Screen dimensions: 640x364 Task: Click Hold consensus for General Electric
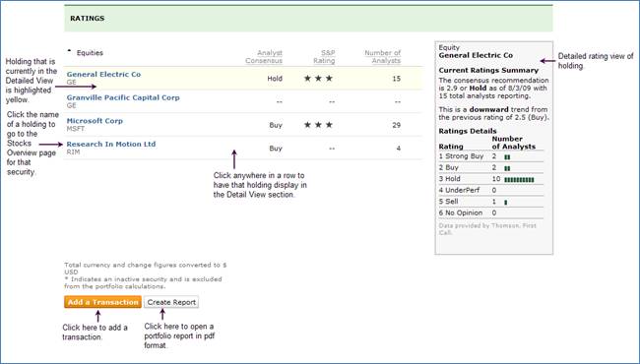pyautogui.click(x=275, y=79)
